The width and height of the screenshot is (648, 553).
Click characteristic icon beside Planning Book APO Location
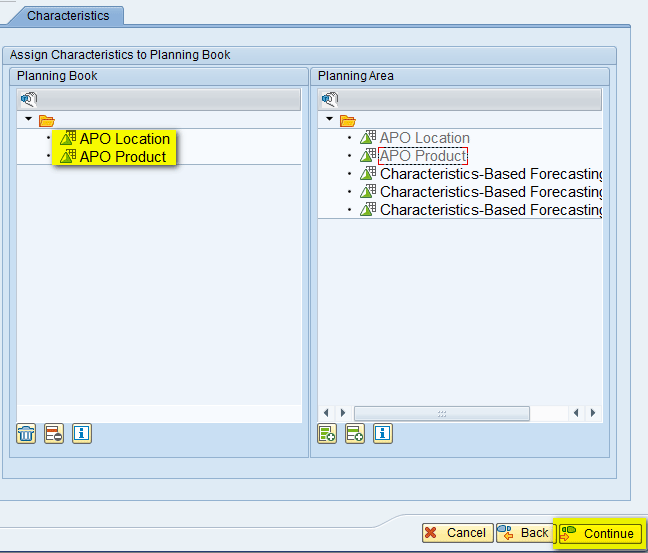(68, 138)
